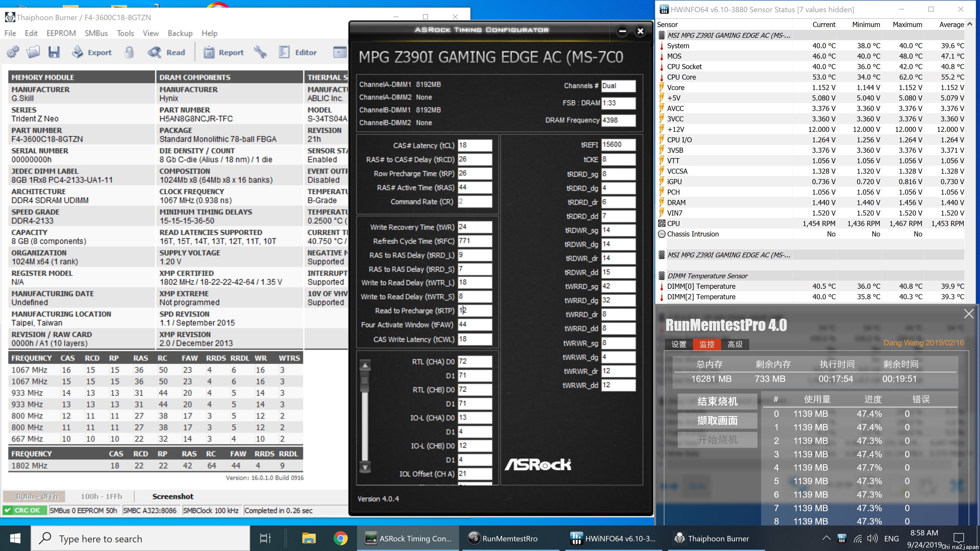Click the first MSI MPG Z390I sensor group header
The image size is (980, 551).
point(811,35)
